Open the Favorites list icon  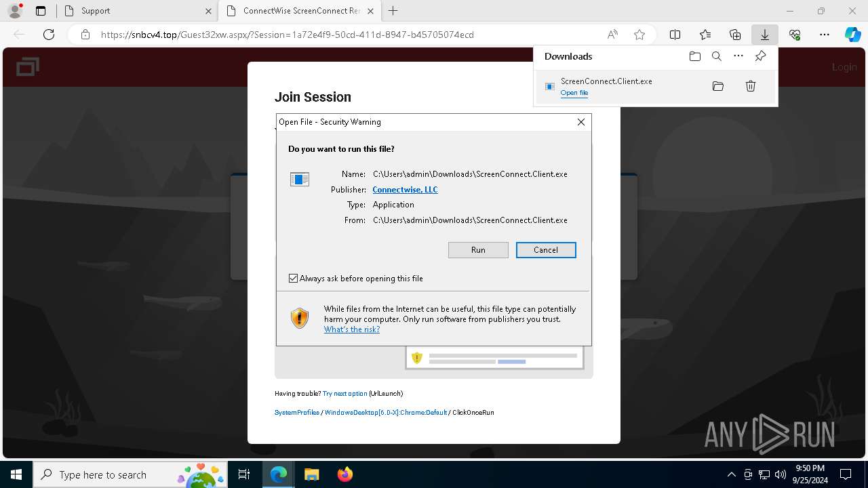[x=705, y=35]
